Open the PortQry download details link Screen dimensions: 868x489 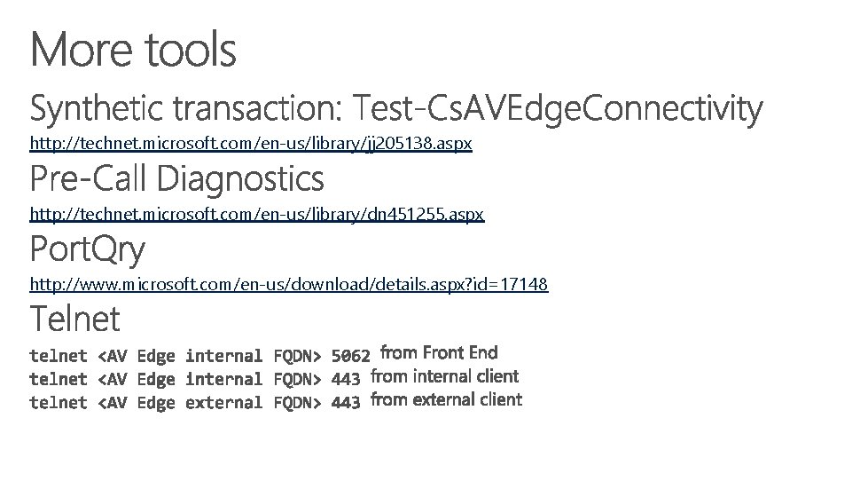289,284
